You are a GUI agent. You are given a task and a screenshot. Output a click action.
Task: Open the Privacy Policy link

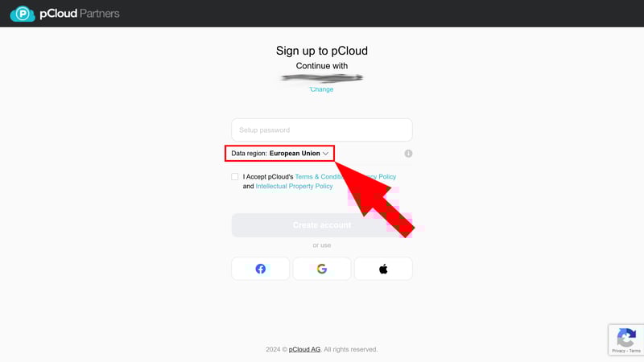click(x=381, y=176)
